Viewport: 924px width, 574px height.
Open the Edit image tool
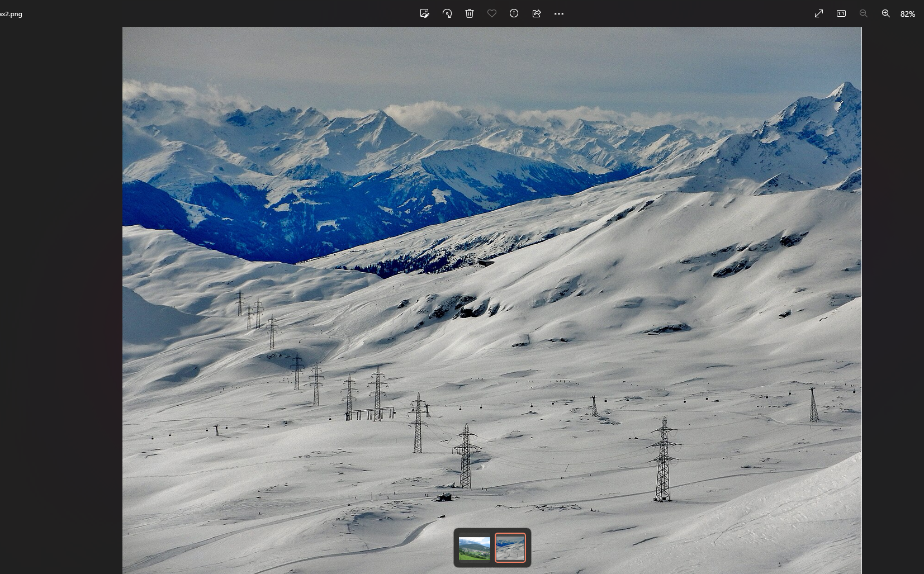point(425,13)
